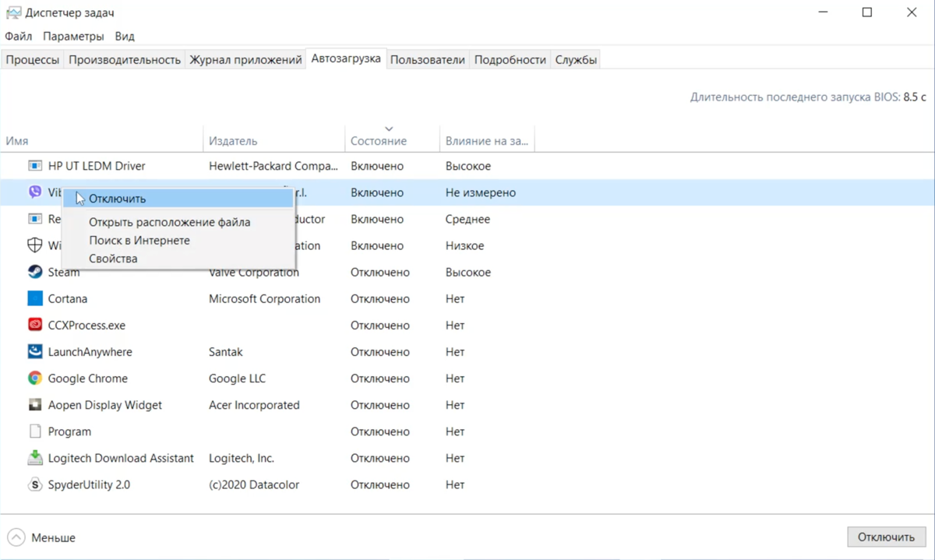Click publisher Hewlett-Packard Compa...

coord(273,166)
